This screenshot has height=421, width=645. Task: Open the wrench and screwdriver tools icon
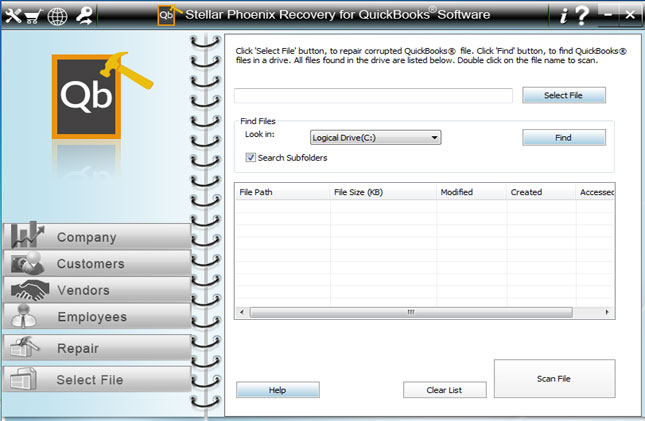[x=13, y=16]
